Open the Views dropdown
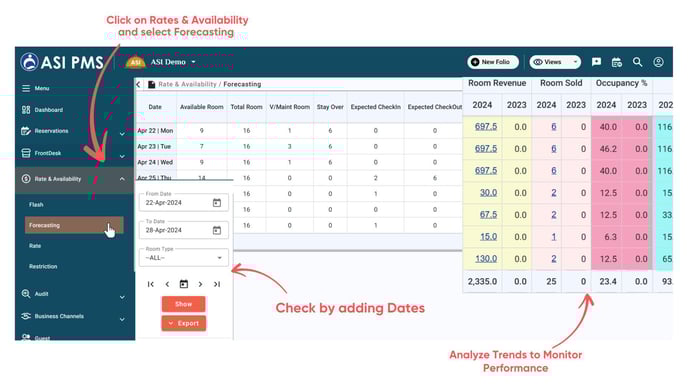 point(555,62)
